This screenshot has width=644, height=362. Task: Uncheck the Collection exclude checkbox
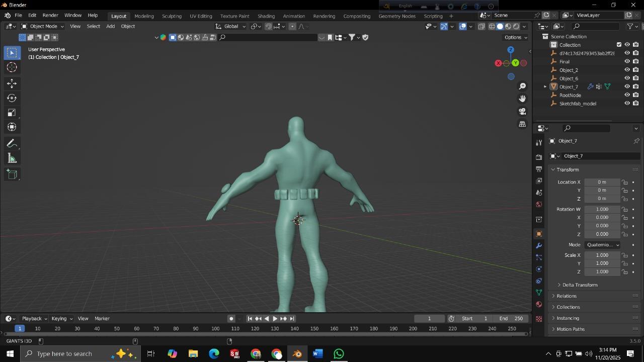click(619, 45)
